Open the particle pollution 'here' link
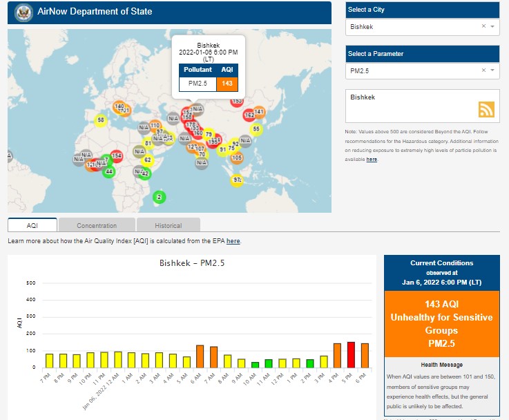 [x=372, y=160]
